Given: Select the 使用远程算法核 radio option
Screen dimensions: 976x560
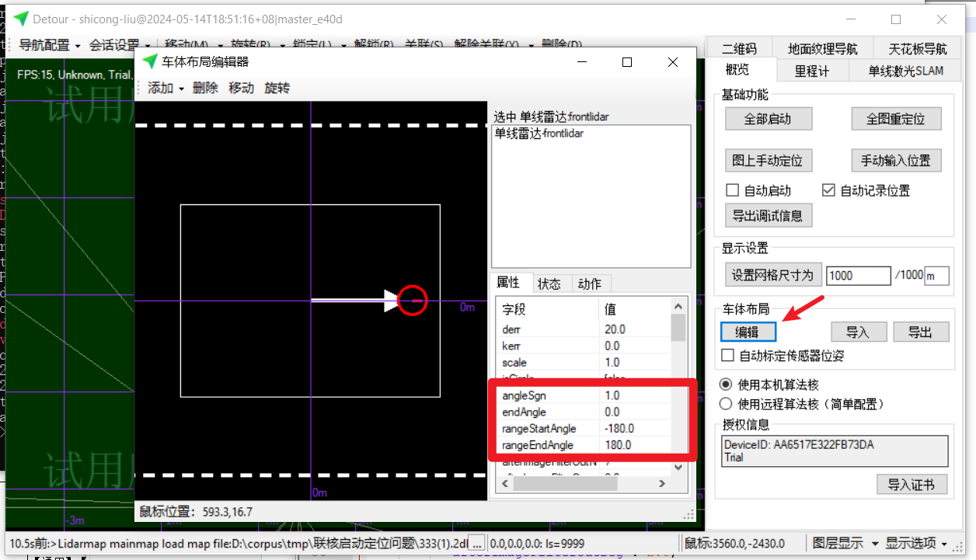Looking at the screenshot, I should pyautogui.click(x=726, y=404).
